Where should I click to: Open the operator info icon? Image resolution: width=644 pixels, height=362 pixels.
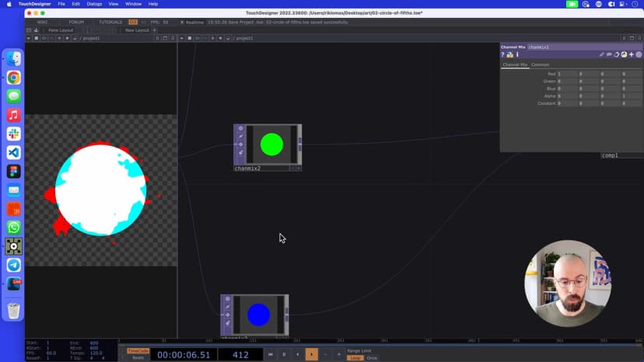click(516, 54)
